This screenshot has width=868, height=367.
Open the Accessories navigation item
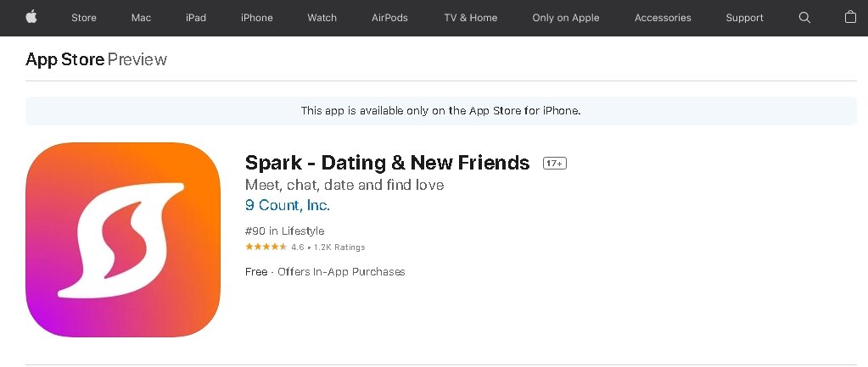[x=663, y=18]
